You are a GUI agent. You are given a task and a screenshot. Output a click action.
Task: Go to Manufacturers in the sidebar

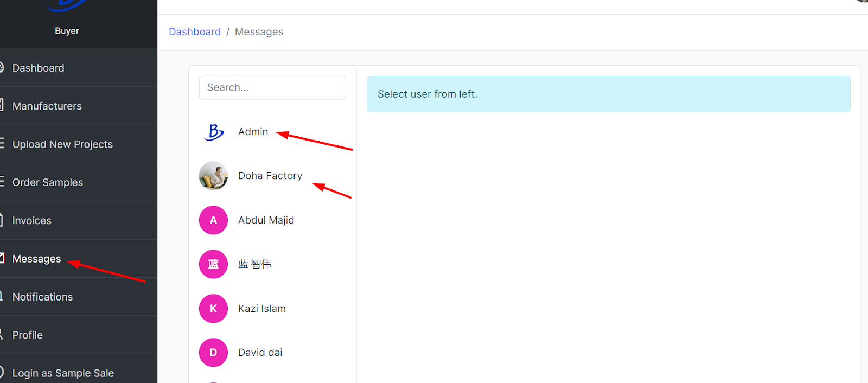click(x=47, y=106)
